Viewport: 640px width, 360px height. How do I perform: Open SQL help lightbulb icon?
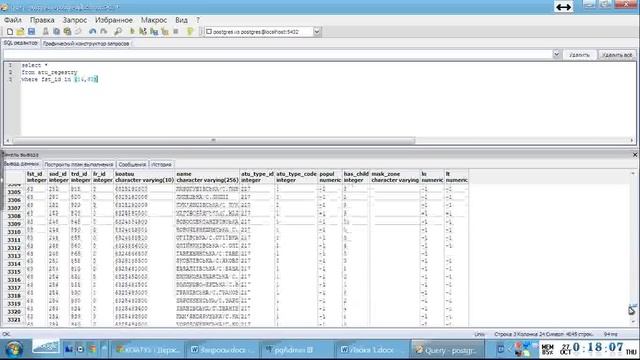click(x=190, y=31)
